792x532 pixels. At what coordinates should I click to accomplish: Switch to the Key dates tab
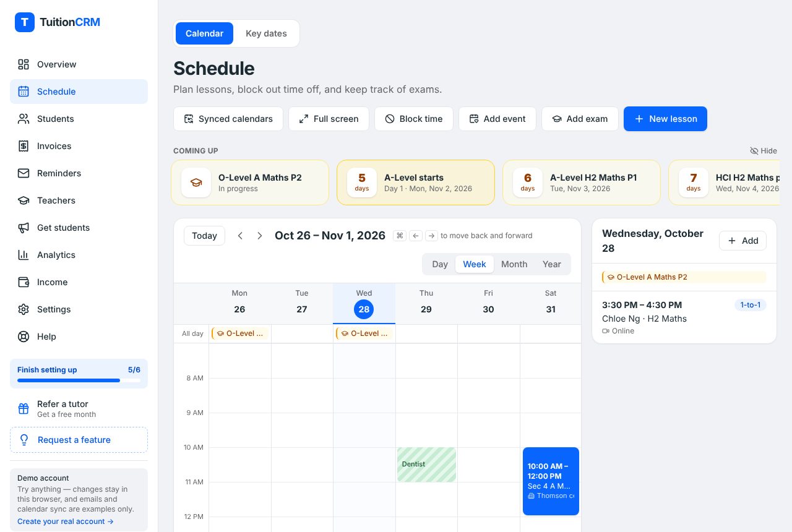[266, 33]
